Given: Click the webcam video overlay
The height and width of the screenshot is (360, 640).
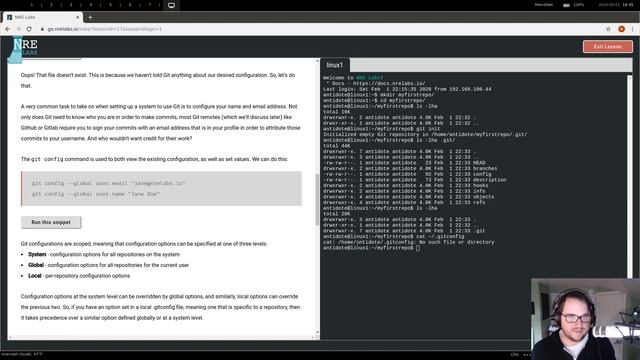Looking at the screenshot, I should pos(585,319).
